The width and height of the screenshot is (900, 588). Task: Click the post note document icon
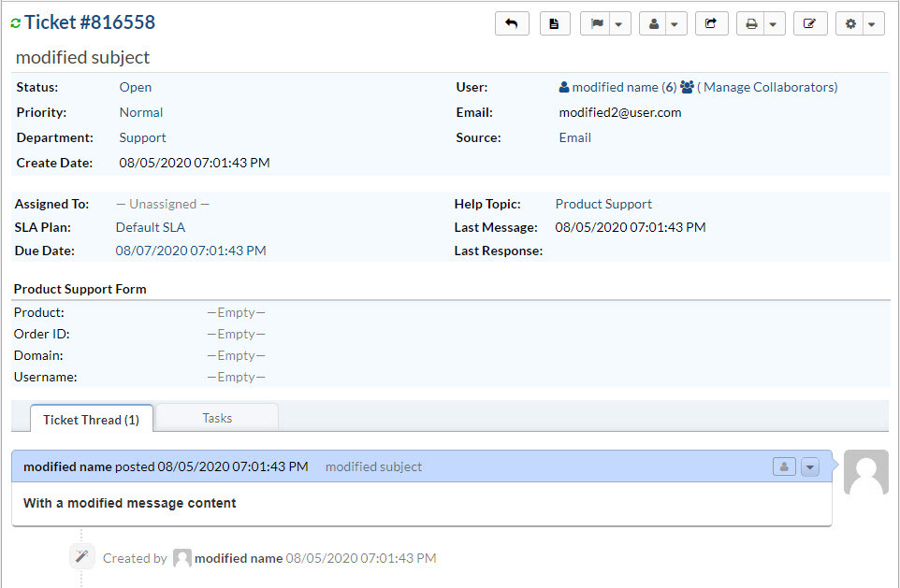pyautogui.click(x=555, y=23)
